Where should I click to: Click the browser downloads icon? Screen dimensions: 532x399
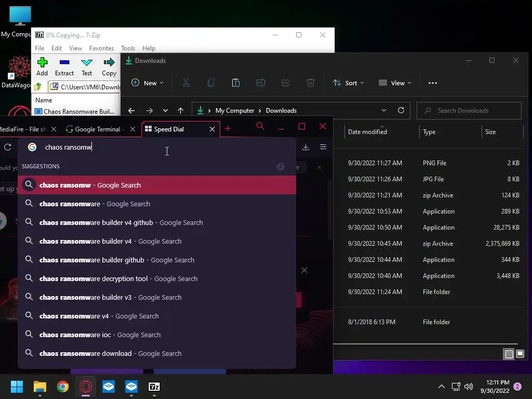[305, 147]
